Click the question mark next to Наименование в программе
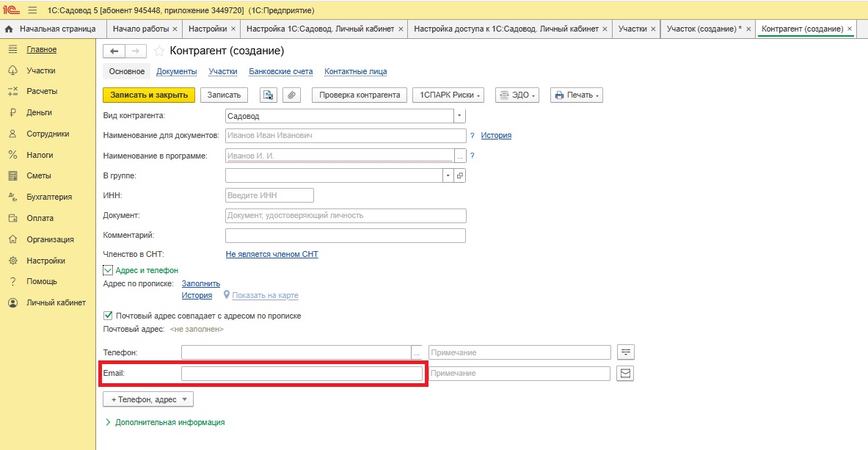Screen dimensions: 868x450 473,156
